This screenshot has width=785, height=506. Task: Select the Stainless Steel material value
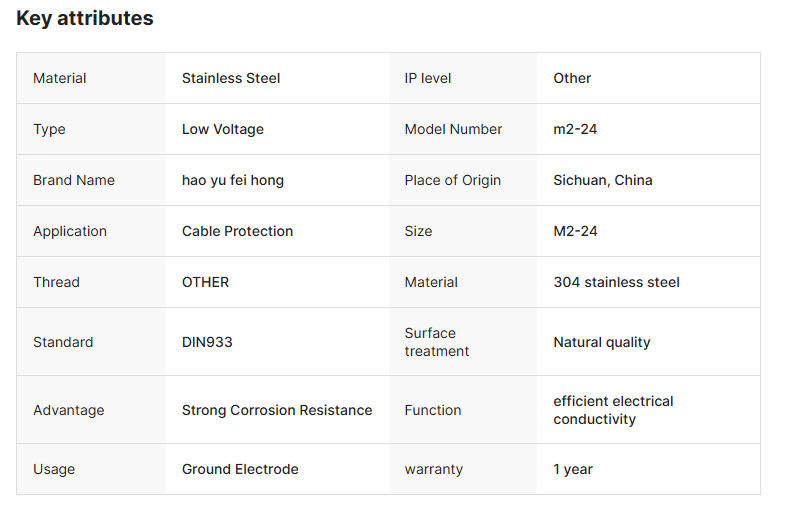[x=231, y=78]
